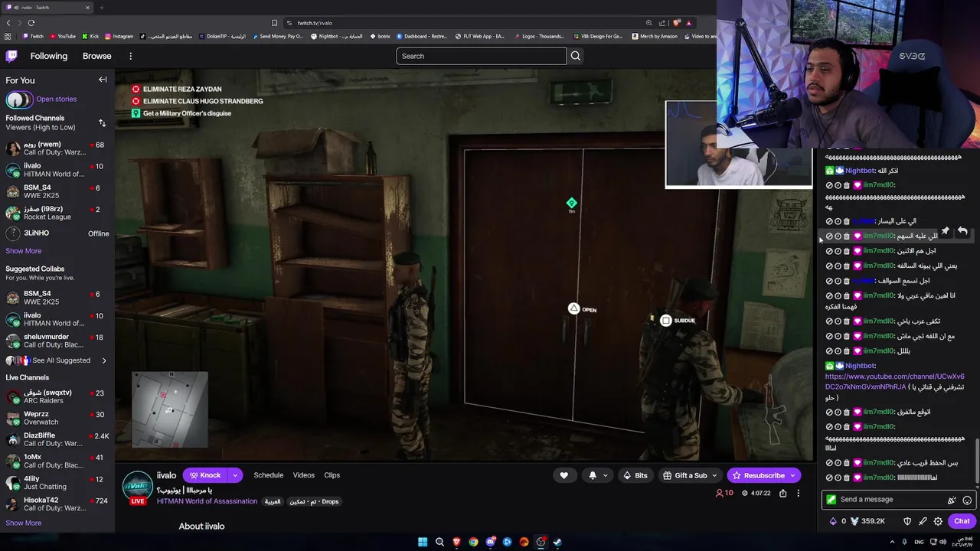Expand See All Suggested collabs
Image resolution: width=980 pixels, height=551 pixels.
57,360
